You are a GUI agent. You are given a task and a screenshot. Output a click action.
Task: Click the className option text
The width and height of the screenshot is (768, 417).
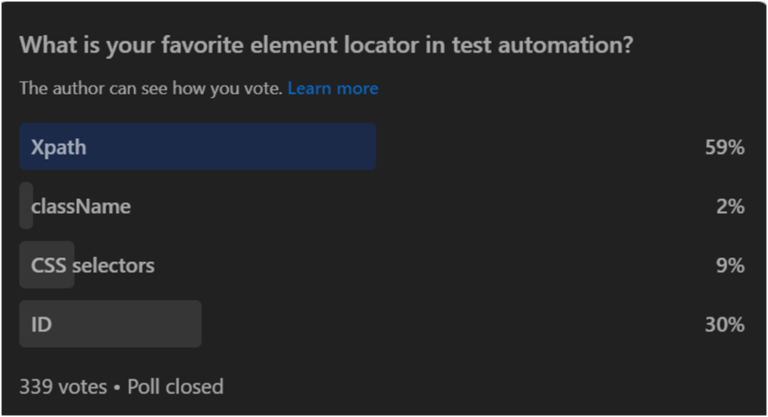click(x=82, y=207)
